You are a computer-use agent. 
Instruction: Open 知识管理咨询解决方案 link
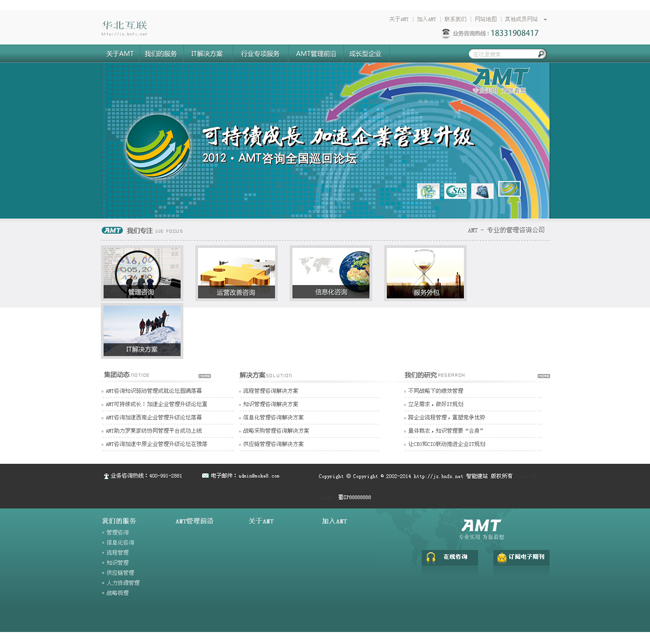coord(270,404)
